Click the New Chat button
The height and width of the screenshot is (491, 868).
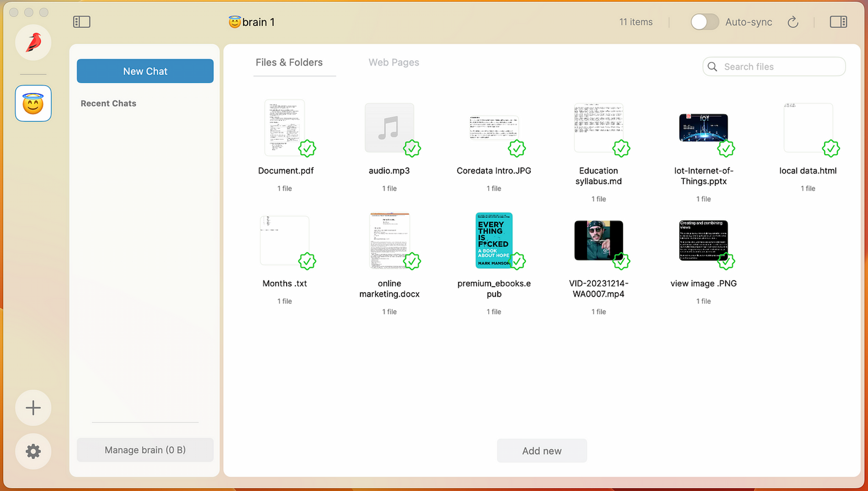point(145,71)
